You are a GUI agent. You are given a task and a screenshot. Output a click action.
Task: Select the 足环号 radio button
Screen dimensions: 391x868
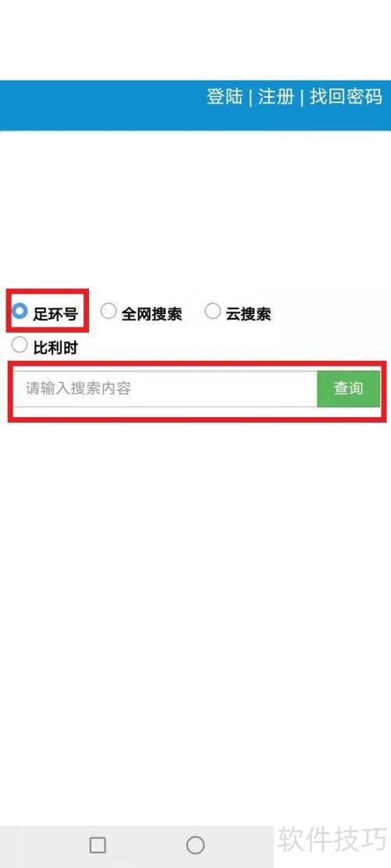[x=20, y=311]
